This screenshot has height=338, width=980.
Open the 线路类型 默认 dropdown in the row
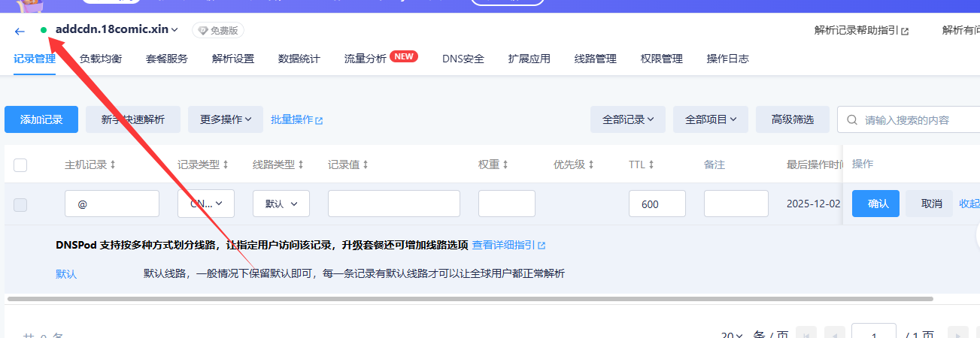pos(281,204)
